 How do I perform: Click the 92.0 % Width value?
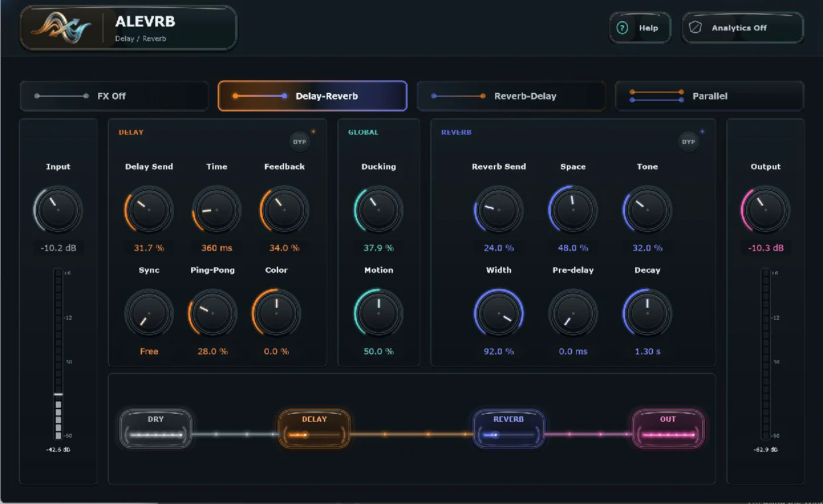498,351
